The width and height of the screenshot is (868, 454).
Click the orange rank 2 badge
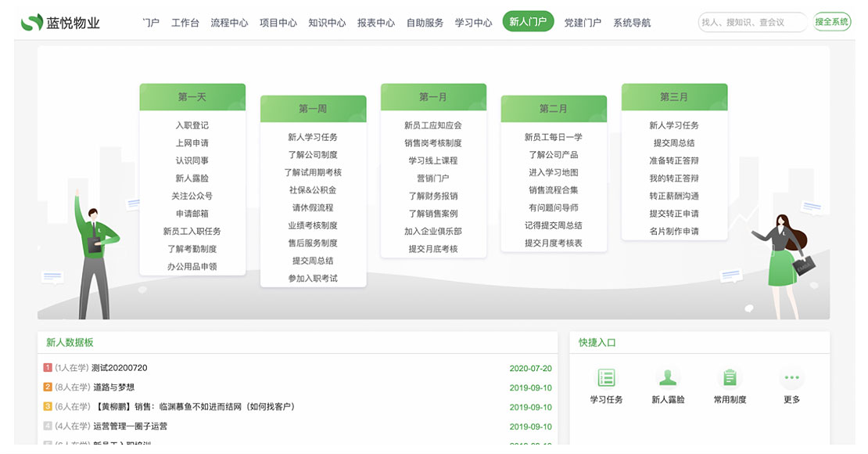48,387
